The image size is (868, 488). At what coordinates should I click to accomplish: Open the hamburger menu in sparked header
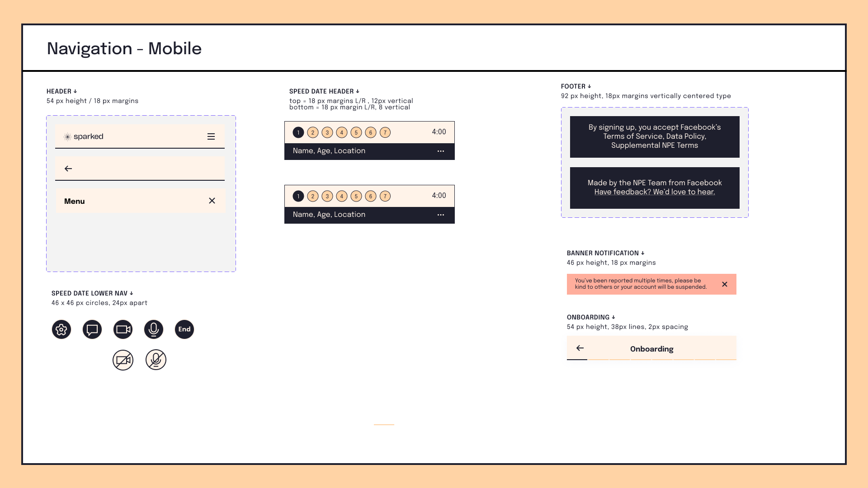(211, 136)
